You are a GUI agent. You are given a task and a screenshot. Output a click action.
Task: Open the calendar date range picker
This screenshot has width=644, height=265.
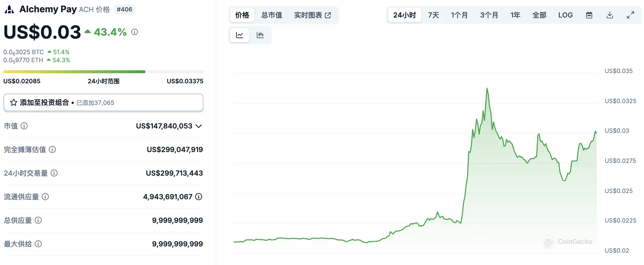[x=589, y=15]
